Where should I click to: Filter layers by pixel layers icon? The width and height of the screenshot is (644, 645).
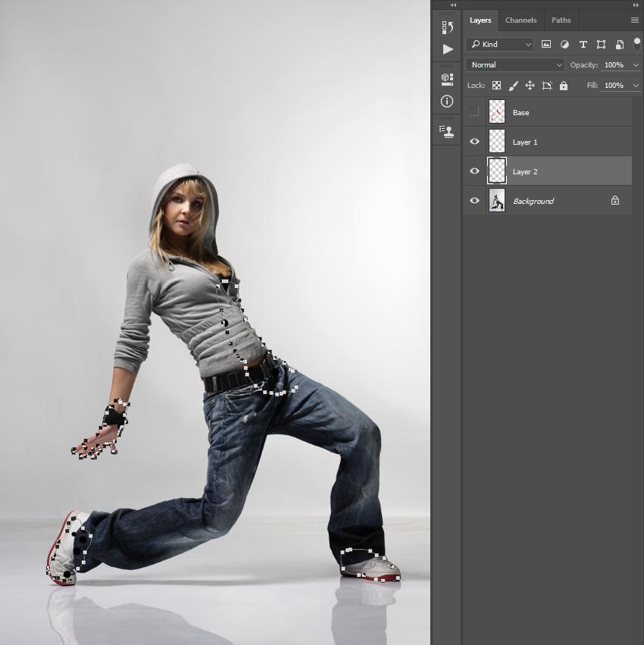[546, 45]
